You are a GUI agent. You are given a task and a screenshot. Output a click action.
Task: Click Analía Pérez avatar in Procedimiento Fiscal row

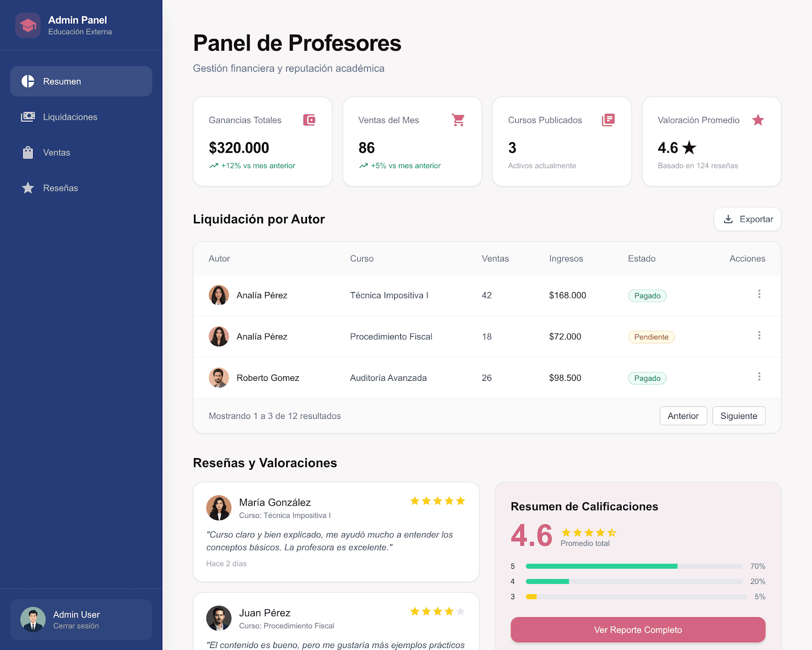tap(219, 336)
